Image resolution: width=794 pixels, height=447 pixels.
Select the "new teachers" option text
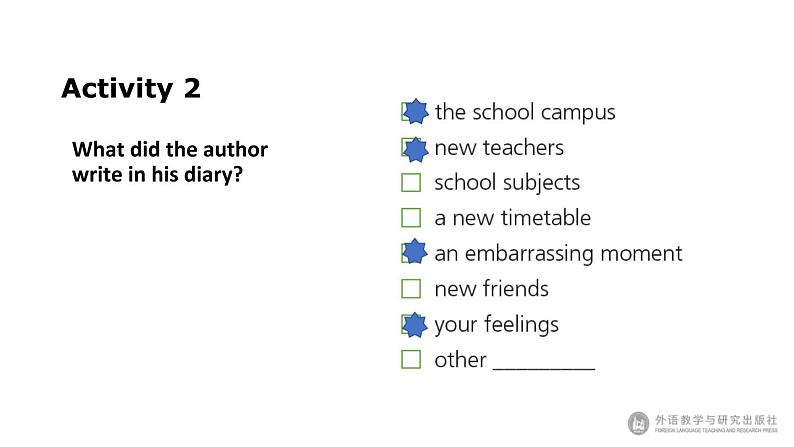(x=499, y=148)
